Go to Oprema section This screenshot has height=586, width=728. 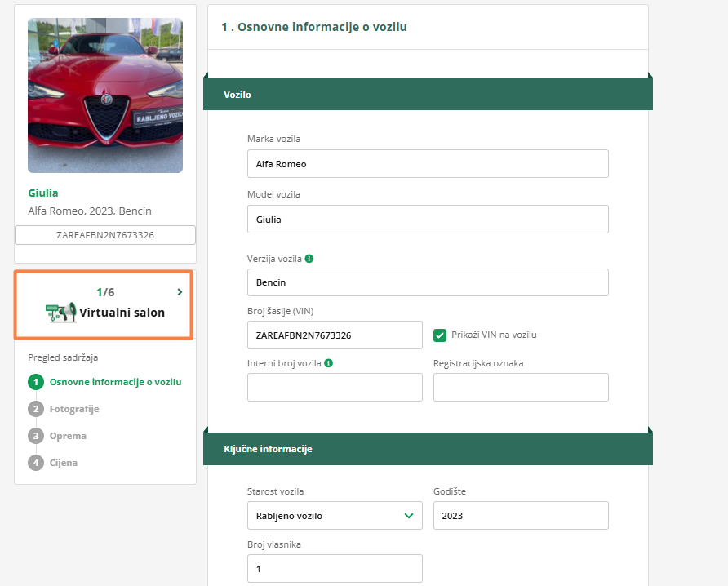pos(68,436)
